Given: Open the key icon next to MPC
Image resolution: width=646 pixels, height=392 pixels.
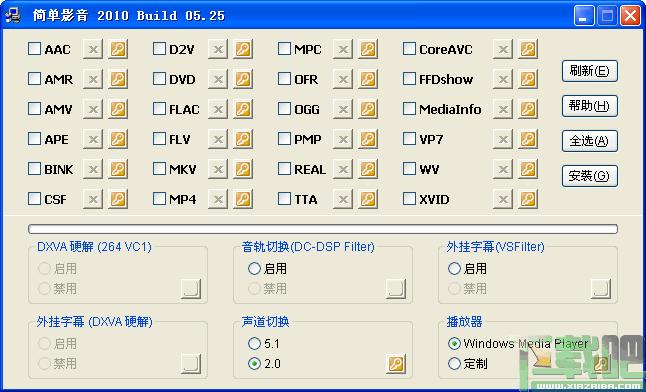Looking at the screenshot, I should click(368, 49).
